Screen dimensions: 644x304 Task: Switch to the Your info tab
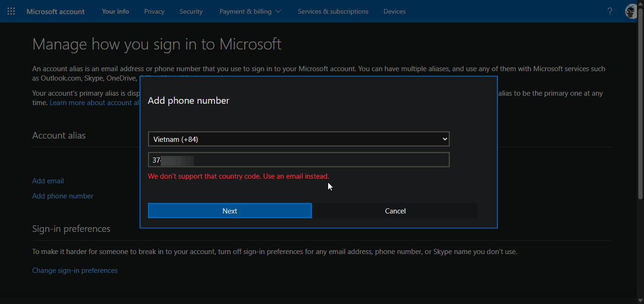[x=116, y=11]
